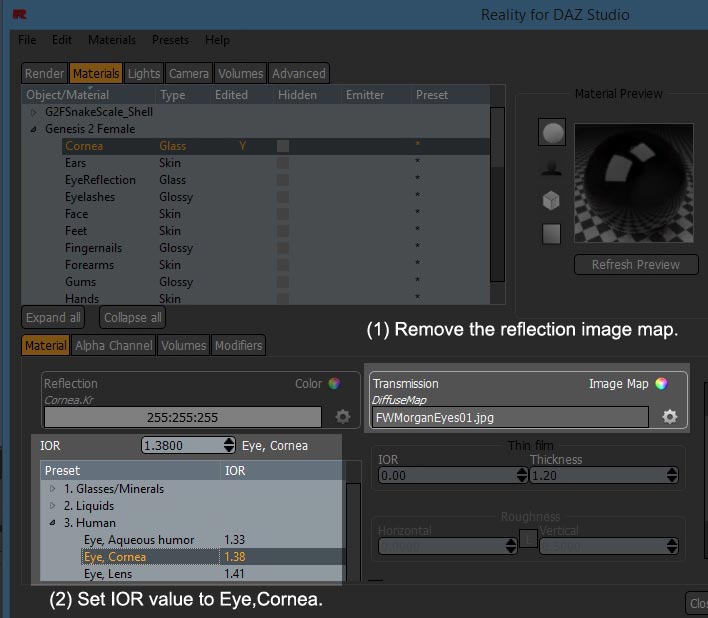
Task: Open the Edit menu
Action: click(x=62, y=40)
